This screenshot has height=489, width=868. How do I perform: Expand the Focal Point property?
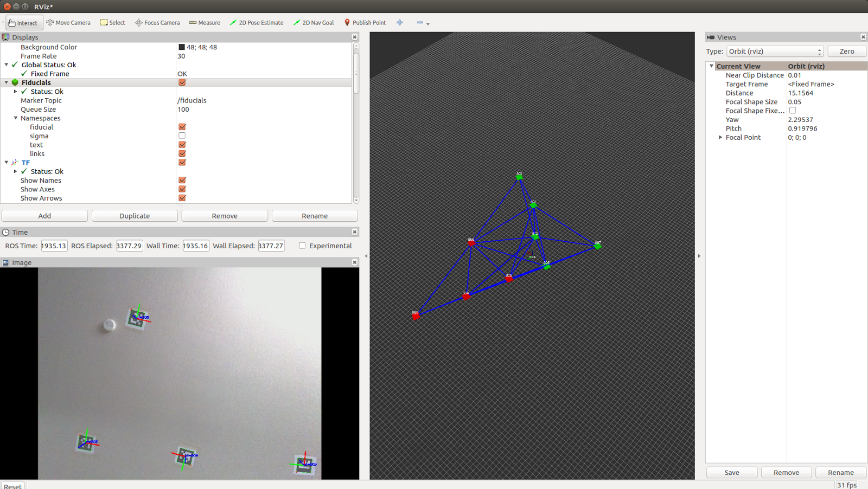[720, 138]
